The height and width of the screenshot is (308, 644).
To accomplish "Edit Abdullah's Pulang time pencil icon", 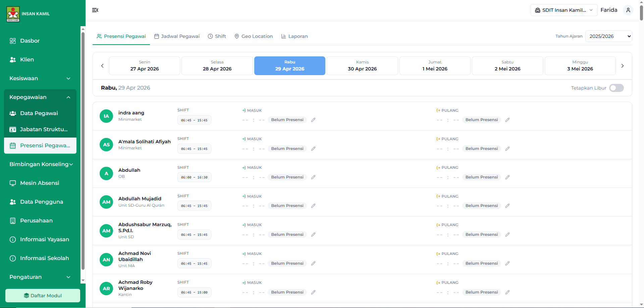I will click(507, 177).
